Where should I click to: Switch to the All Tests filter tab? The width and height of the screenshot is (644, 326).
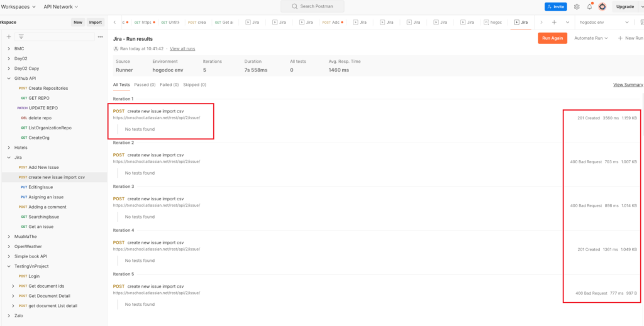(x=121, y=85)
